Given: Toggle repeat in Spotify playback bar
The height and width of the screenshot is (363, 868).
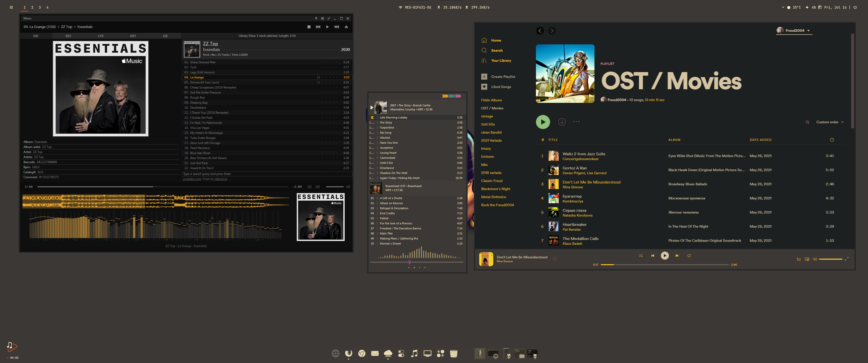Looking at the screenshot, I should (x=689, y=256).
